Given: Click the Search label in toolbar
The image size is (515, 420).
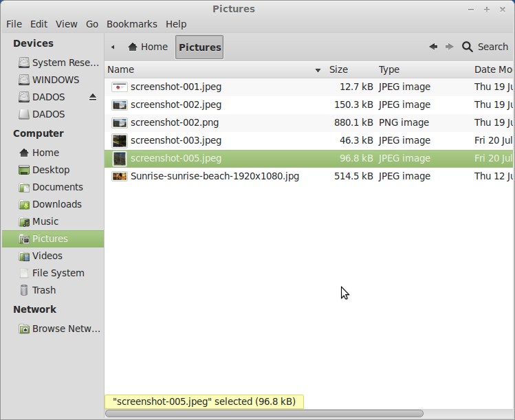Looking at the screenshot, I should 493,47.
